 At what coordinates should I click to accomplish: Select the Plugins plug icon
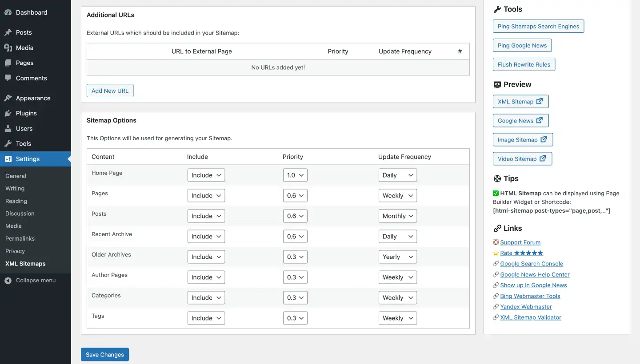(8, 113)
